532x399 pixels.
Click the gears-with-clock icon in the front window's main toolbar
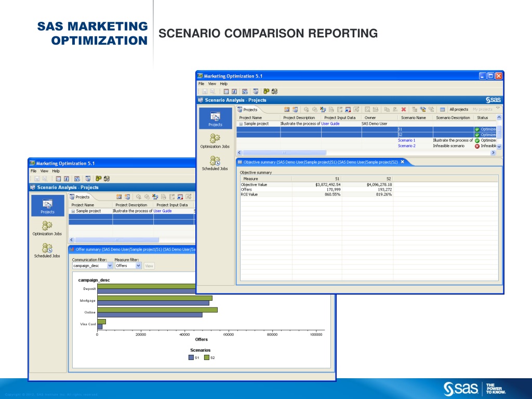(x=274, y=91)
